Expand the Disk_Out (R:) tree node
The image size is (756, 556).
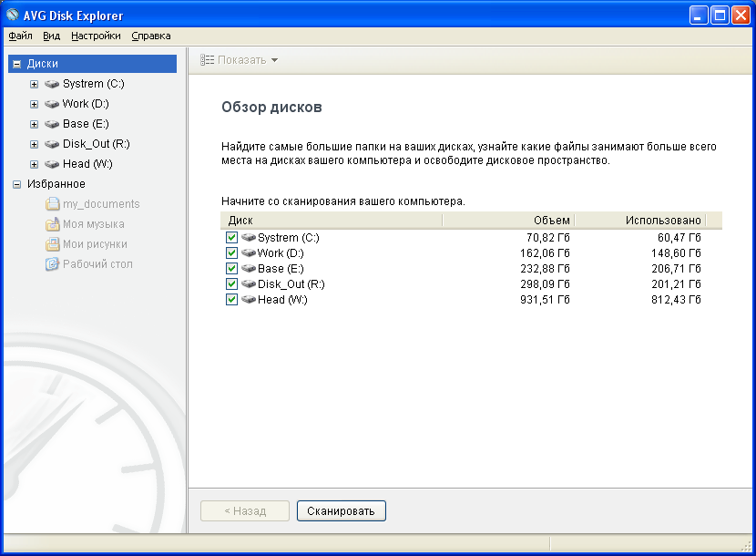click(x=34, y=144)
